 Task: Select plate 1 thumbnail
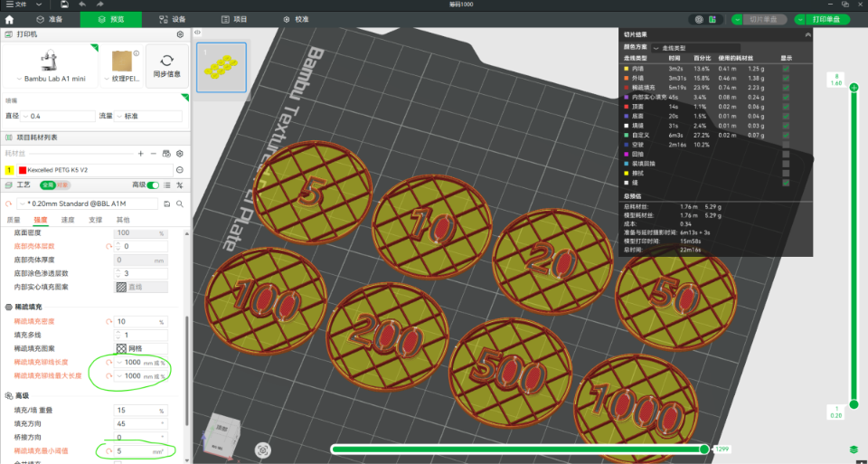[222, 68]
